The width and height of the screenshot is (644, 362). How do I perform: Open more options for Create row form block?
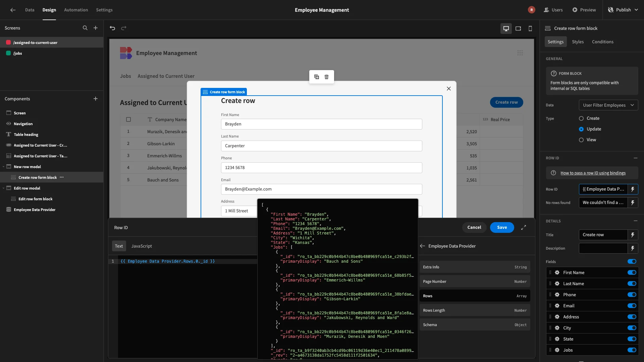point(62,177)
